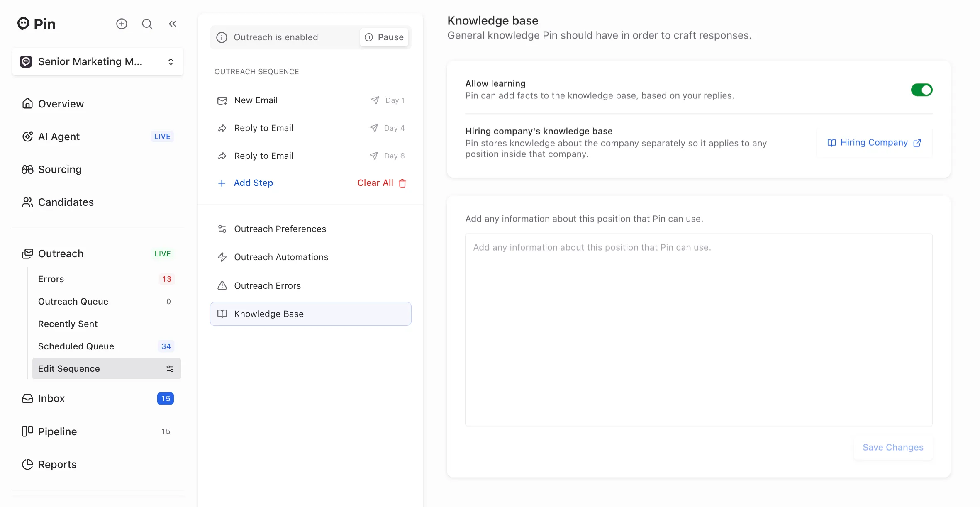Open the Outreach Queue
Image resolution: width=980 pixels, height=507 pixels.
(106, 301)
